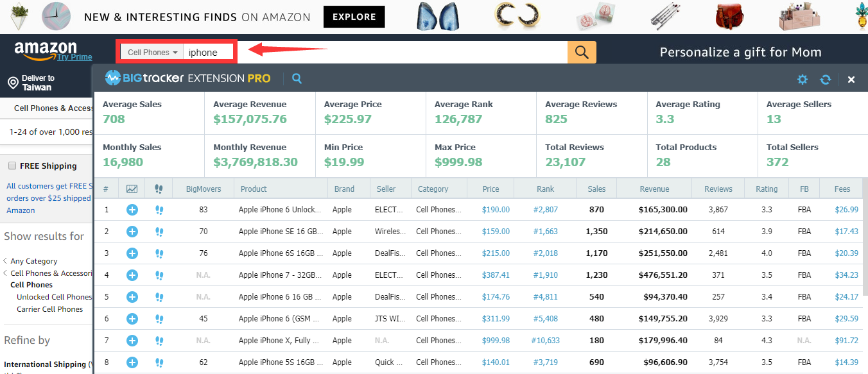Screen dimensions: 868x374
Task: Click the BigTracker header search magnifier icon
Action: pos(297,78)
